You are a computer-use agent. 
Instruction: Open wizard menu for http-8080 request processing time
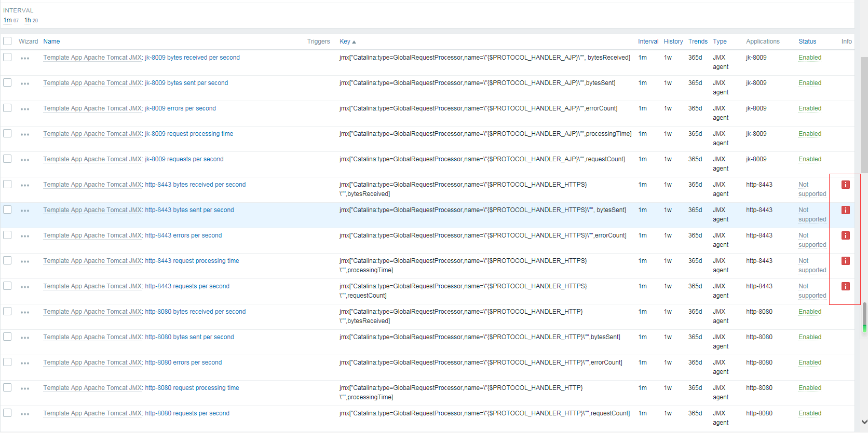[x=25, y=388]
